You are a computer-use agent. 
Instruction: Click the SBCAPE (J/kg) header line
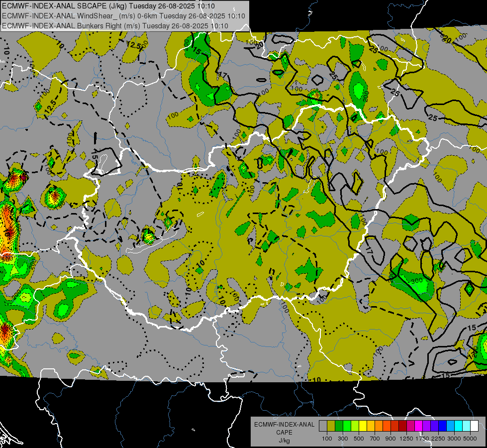coord(108,6)
